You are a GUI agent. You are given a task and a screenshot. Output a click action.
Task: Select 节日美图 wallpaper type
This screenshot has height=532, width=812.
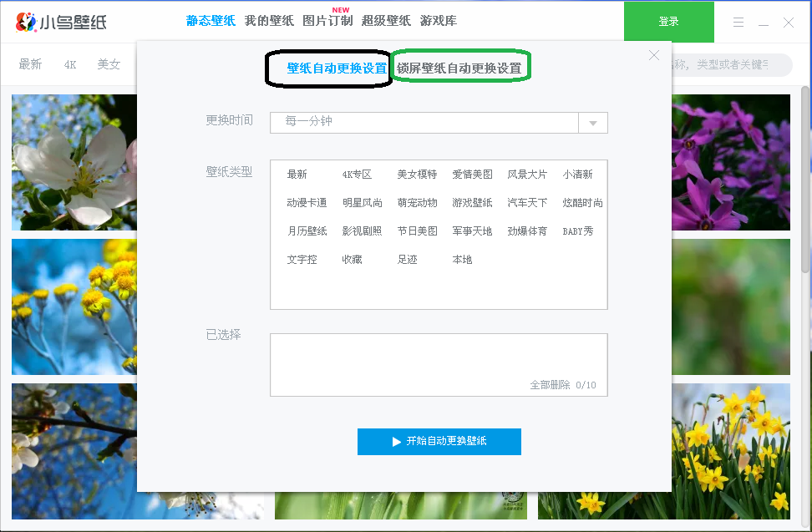tap(417, 231)
